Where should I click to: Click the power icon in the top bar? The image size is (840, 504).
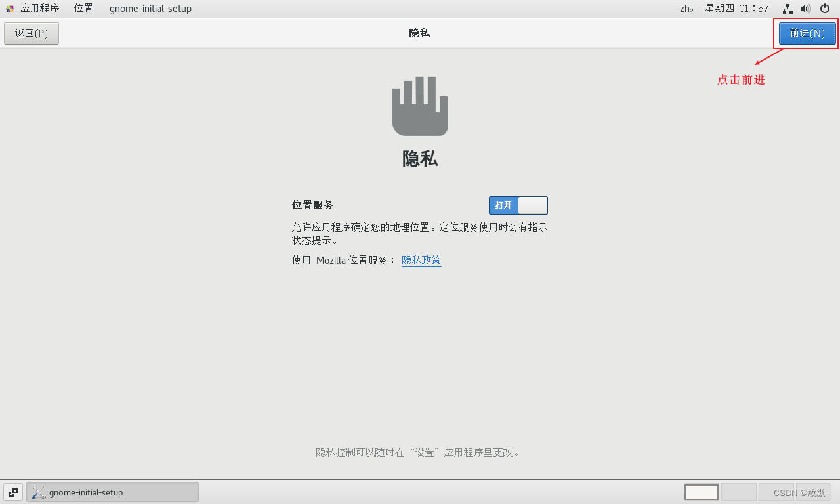pos(825,9)
